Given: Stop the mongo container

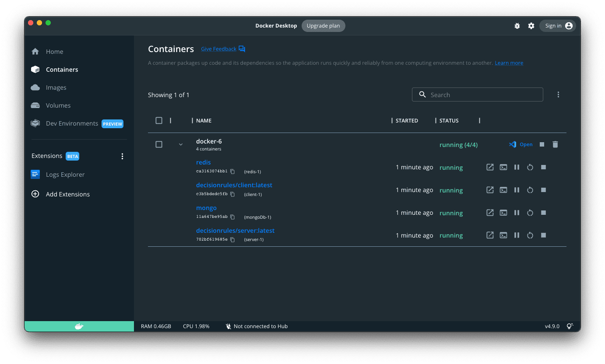Looking at the screenshot, I should point(543,213).
